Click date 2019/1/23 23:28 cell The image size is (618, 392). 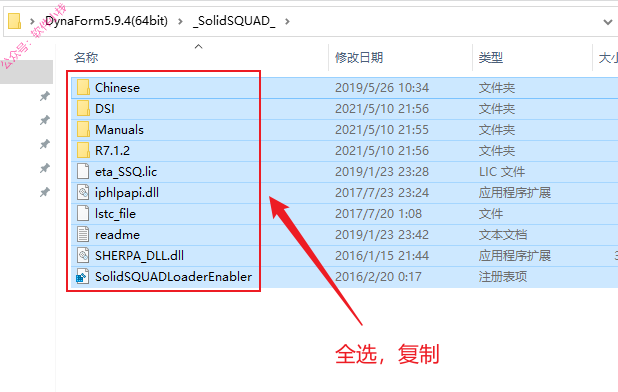coord(382,171)
